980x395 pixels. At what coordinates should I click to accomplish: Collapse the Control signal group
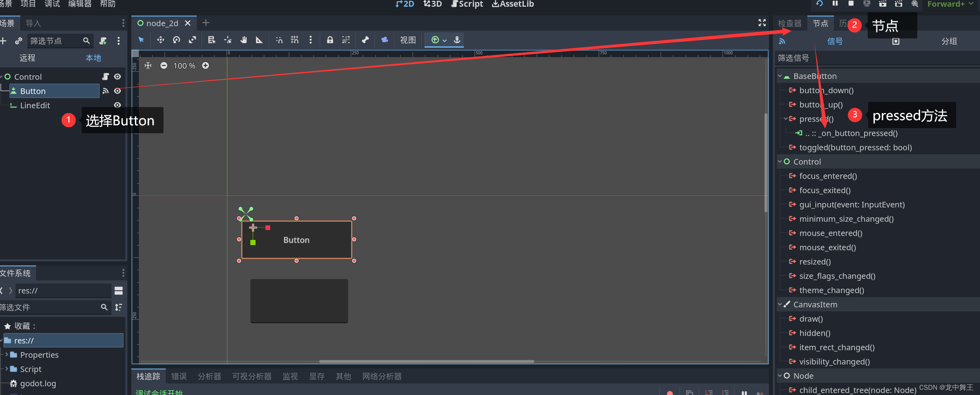point(780,162)
